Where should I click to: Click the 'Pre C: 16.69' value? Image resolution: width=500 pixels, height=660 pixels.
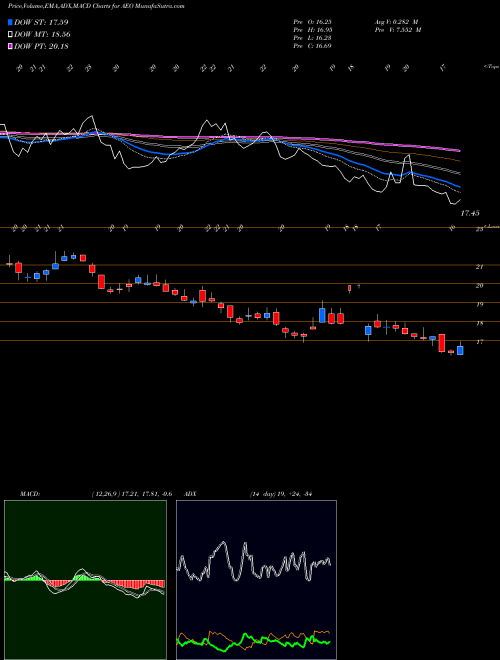(x=312, y=46)
